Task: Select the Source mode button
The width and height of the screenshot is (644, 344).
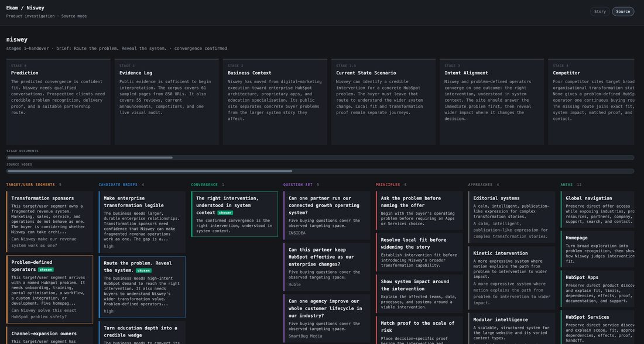Action: point(623,12)
